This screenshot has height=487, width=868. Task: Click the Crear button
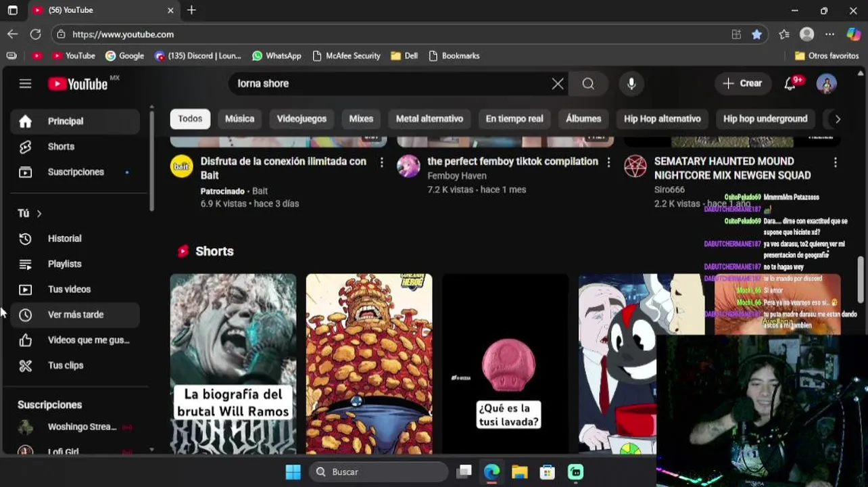[742, 83]
